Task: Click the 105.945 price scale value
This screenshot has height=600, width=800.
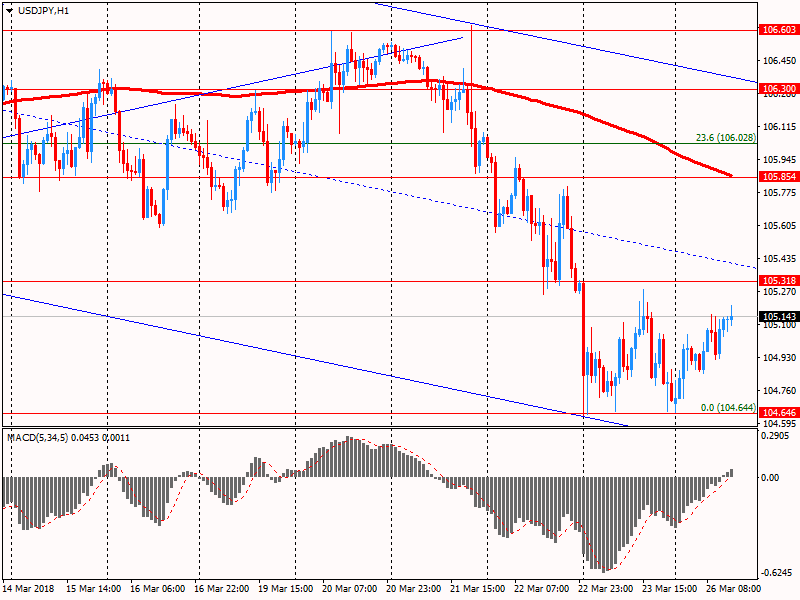Action: tap(779, 160)
